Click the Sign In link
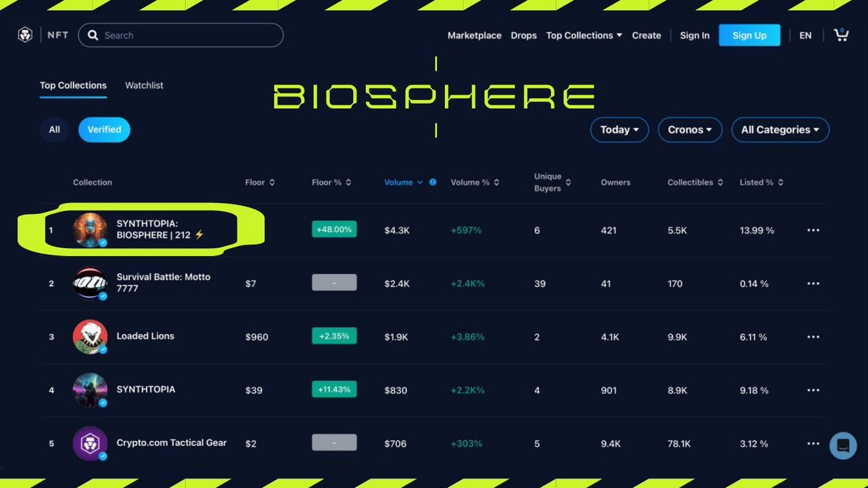 coord(694,35)
